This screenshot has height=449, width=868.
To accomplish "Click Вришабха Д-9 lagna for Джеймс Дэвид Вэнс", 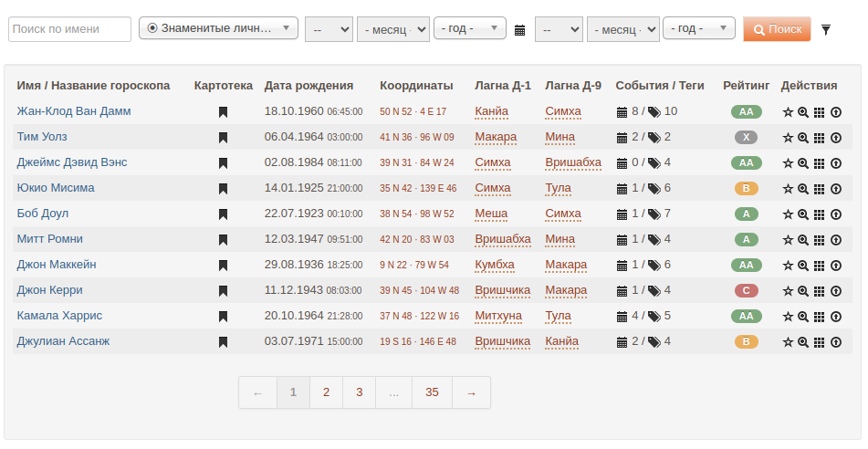I will click(x=573, y=162).
